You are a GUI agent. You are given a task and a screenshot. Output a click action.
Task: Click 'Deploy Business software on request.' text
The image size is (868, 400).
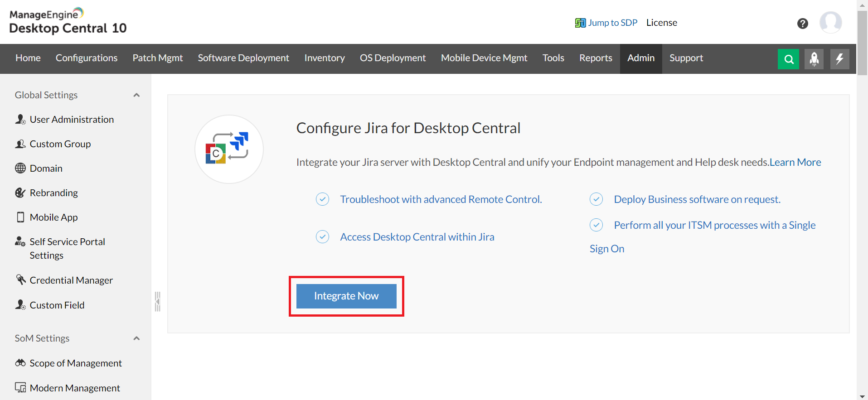[697, 199]
